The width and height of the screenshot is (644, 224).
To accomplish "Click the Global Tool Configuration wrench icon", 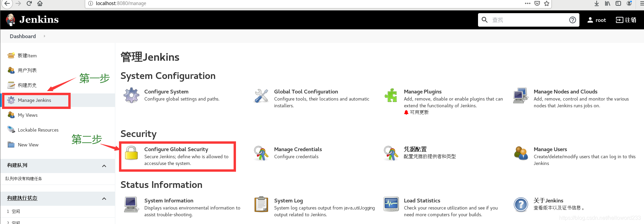I will tap(261, 96).
